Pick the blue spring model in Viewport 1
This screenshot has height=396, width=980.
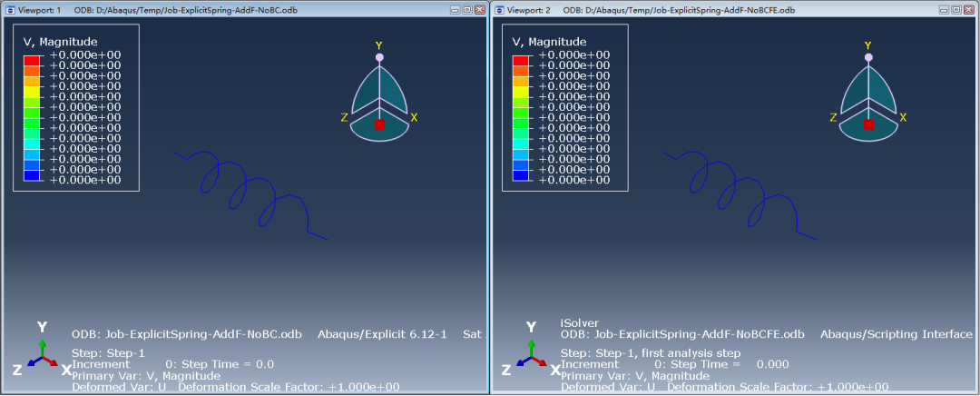click(x=251, y=194)
